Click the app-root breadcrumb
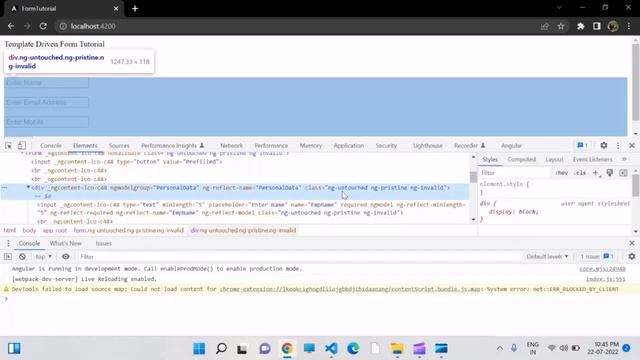This screenshot has height=360, width=640. pos(55,230)
